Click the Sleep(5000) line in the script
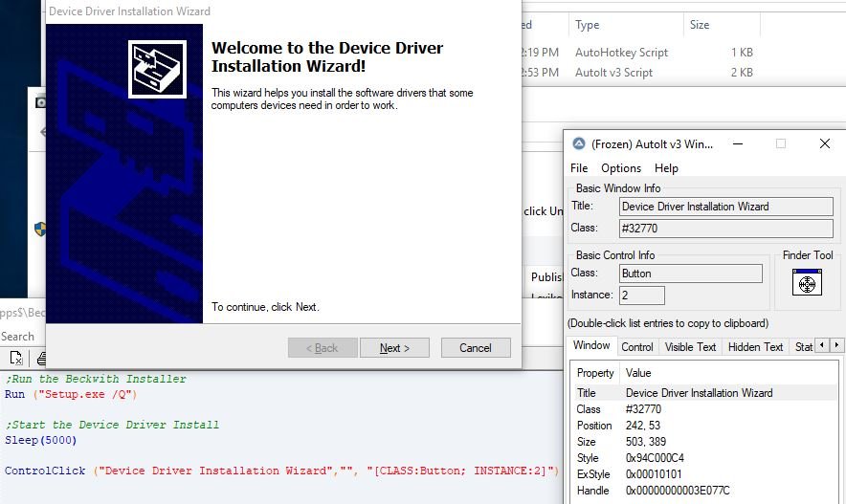Viewport: 846px width, 504px height. (41, 440)
